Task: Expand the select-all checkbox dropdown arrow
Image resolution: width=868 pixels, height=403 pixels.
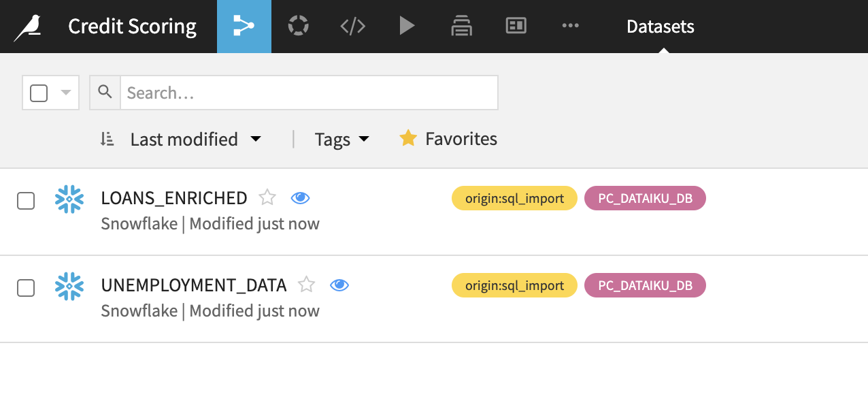Action: pyautogui.click(x=66, y=93)
